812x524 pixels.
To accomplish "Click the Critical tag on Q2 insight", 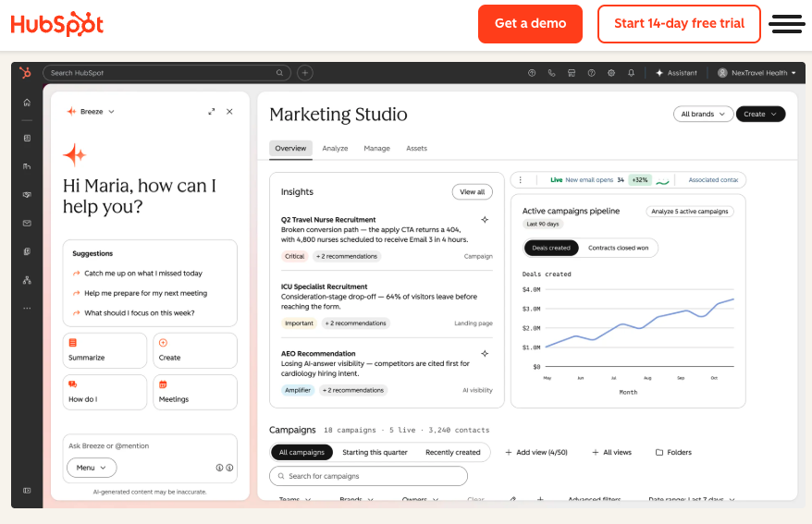I will click(295, 256).
